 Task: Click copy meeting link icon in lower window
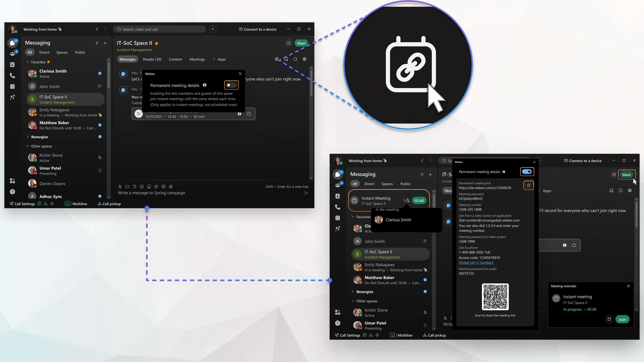(x=528, y=185)
